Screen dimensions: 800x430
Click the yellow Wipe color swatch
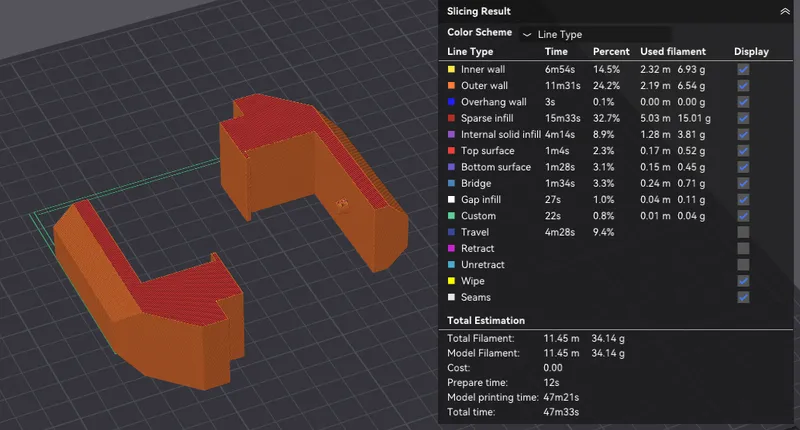[451, 281]
